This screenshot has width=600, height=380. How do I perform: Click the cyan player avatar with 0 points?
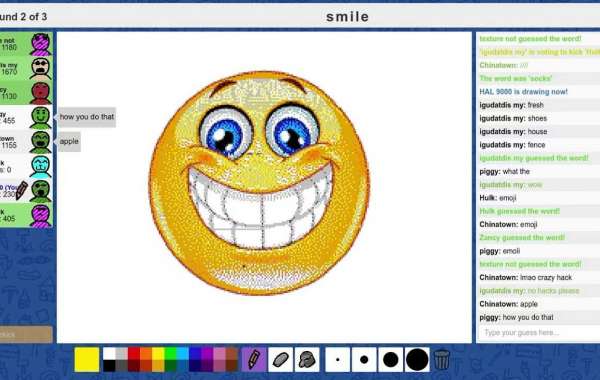40,166
